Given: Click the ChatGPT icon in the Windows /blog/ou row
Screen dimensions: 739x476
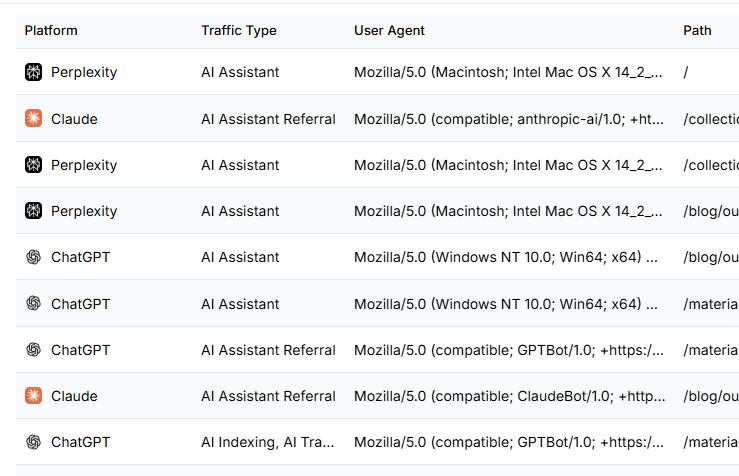Looking at the screenshot, I should (33, 257).
